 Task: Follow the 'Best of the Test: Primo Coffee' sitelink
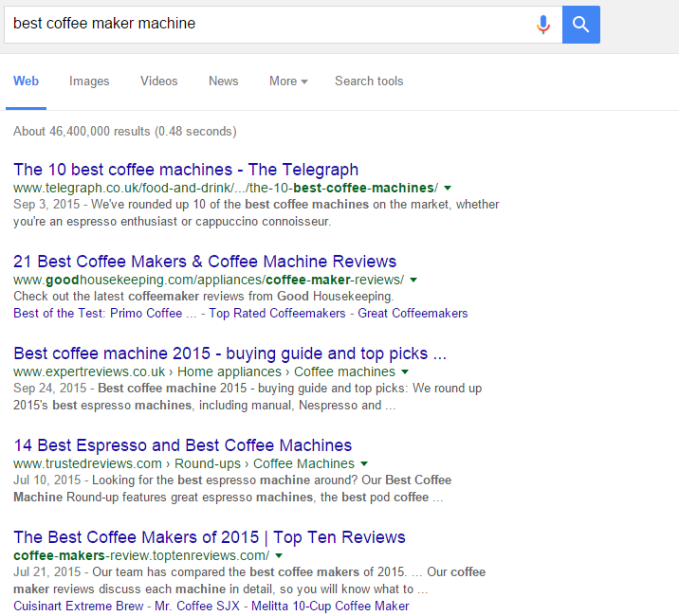tap(105, 313)
